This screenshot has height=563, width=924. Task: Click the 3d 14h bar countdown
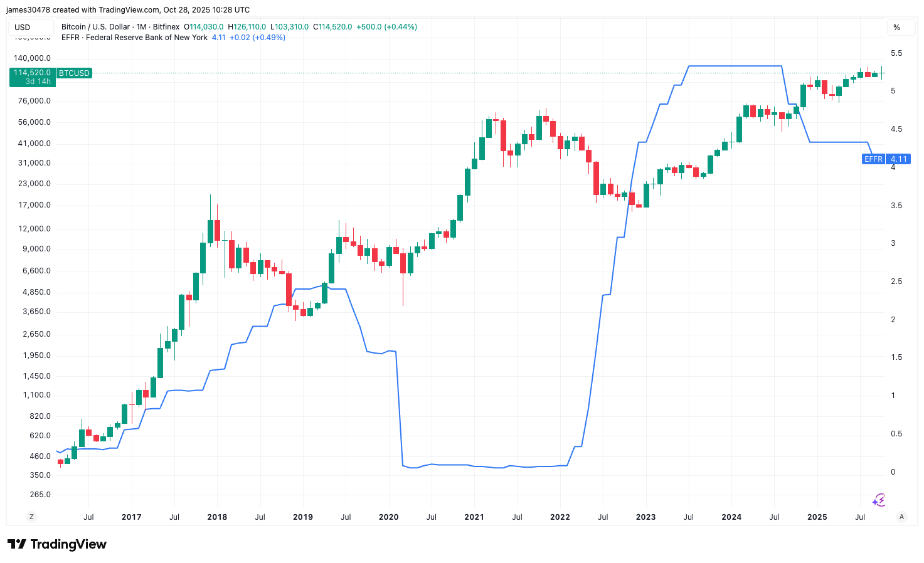tap(38, 82)
